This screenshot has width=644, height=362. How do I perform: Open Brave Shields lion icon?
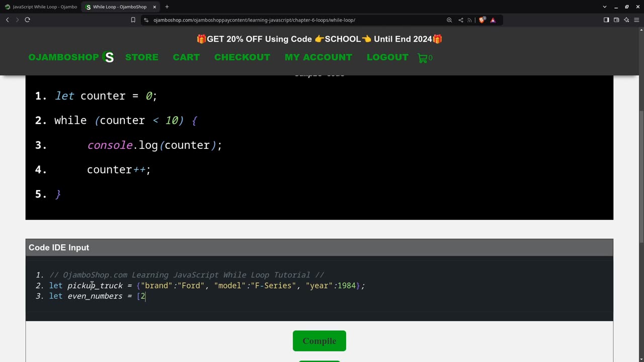click(x=482, y=20)
